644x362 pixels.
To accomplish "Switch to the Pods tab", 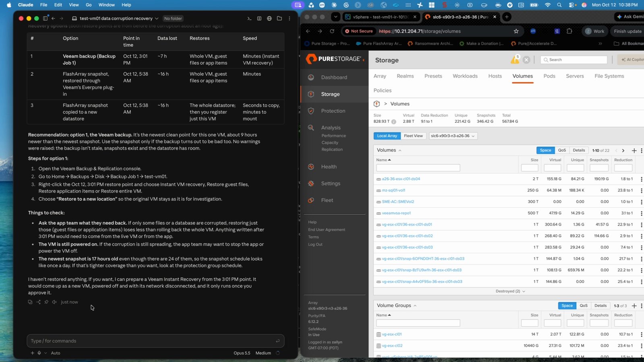I will click(x=549, y=76).
